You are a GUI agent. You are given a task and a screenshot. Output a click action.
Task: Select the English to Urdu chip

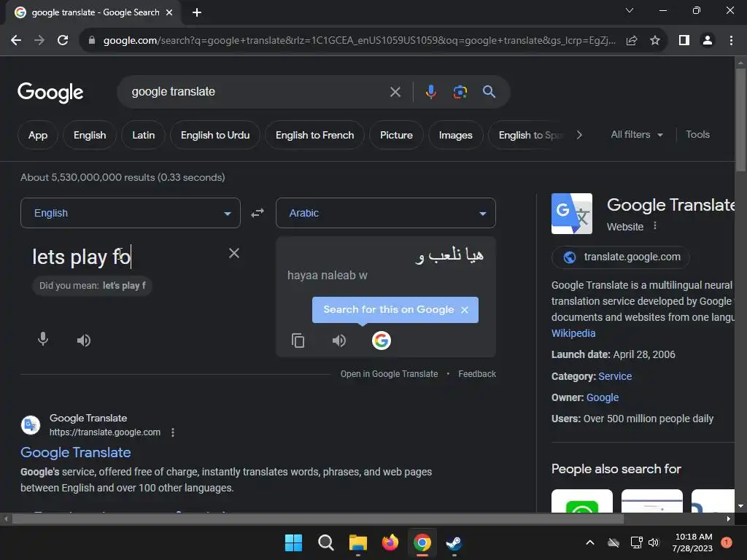point(215,135)
